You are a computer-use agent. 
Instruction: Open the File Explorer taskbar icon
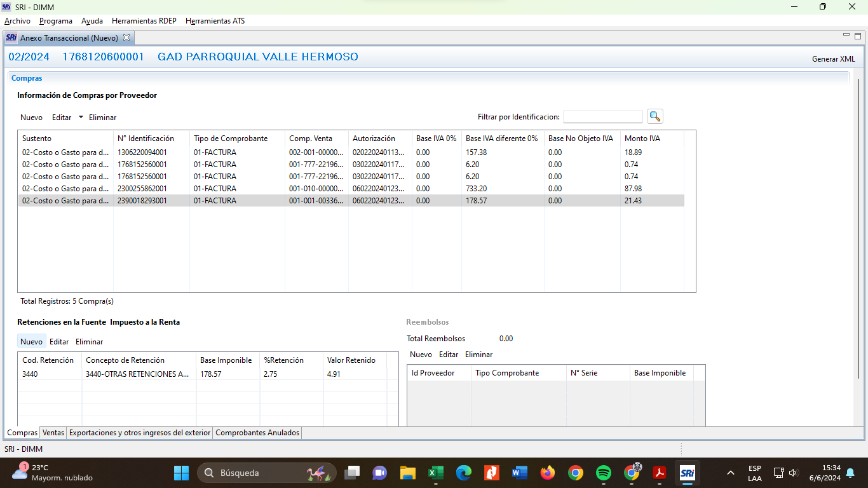click(x=408, y=473)
